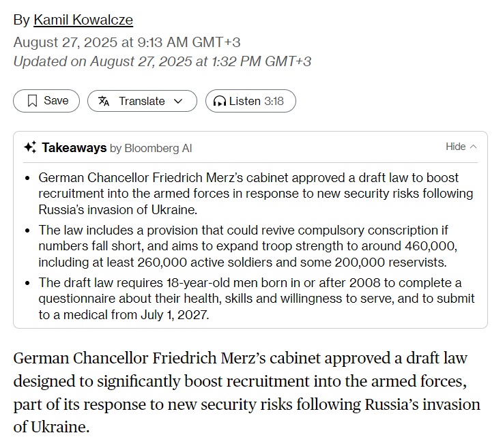Click the Takeaways heading
Viewport: 503px width, 448px height.
[x=74, y=148]
